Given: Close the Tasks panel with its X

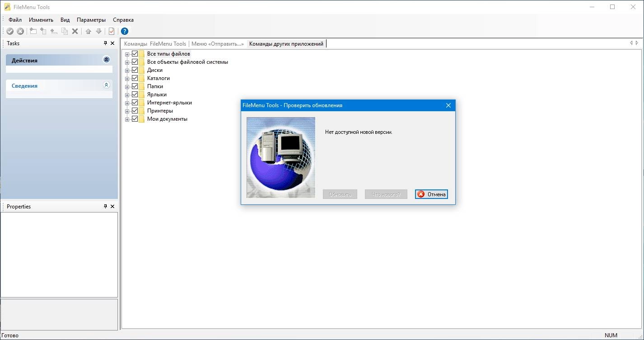Looking at the screenshot, I should tap(112, 43).
